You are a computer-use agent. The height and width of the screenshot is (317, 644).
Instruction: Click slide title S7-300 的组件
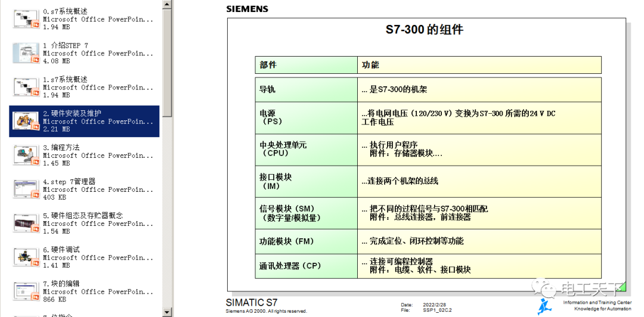(x=425, y=30)
